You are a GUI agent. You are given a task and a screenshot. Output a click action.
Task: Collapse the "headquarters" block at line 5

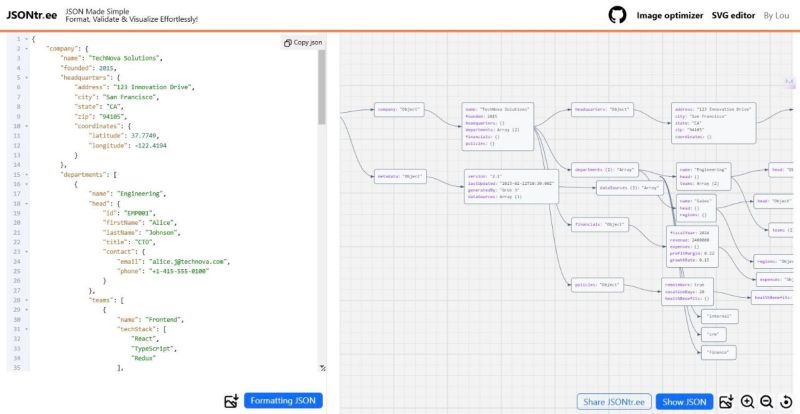tap(27, 78)
